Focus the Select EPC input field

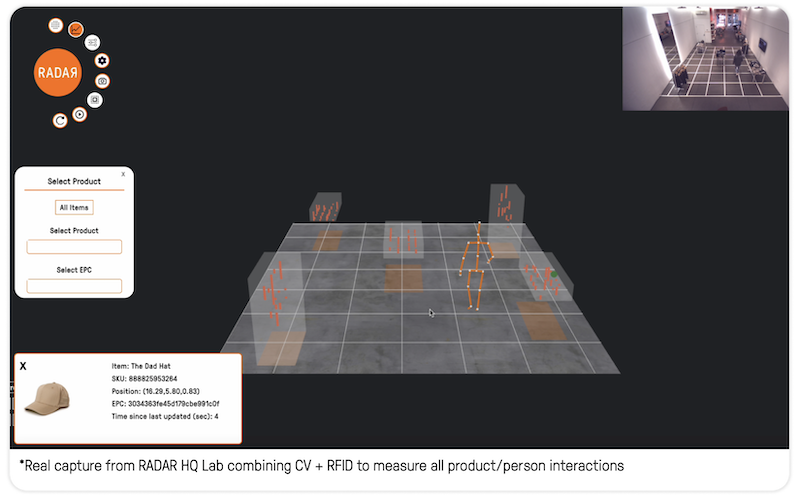(74, 286)
